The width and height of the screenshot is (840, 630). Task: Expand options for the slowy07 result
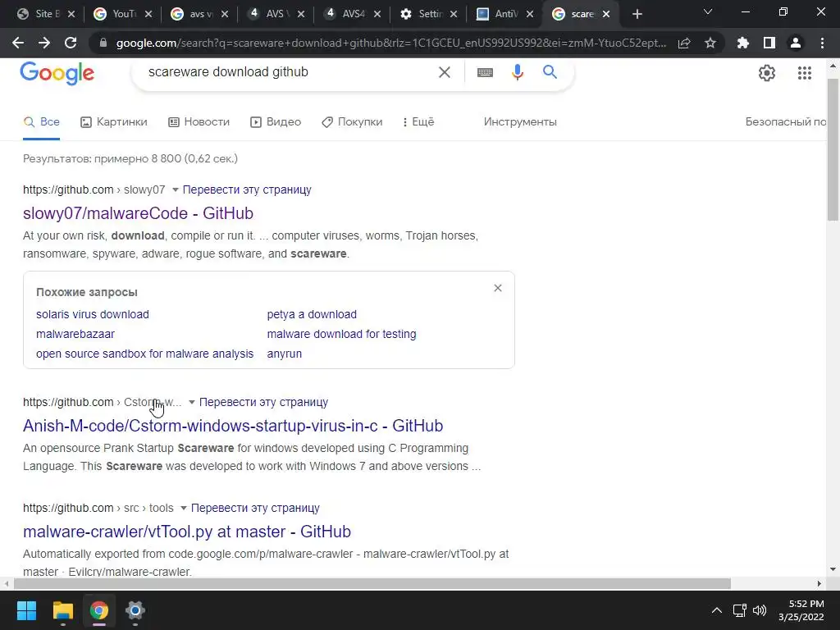point(176,189)
